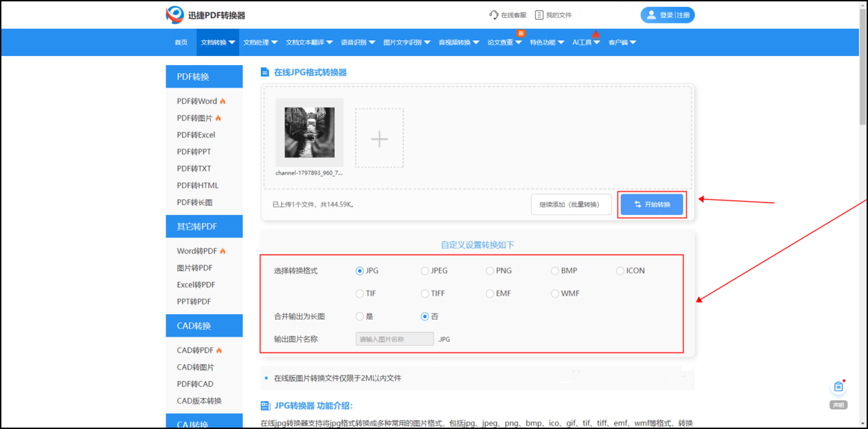Go to the 首页 menu item
Image resolution: width=868 pixels, height=429 pixels.
pos(180,42)
